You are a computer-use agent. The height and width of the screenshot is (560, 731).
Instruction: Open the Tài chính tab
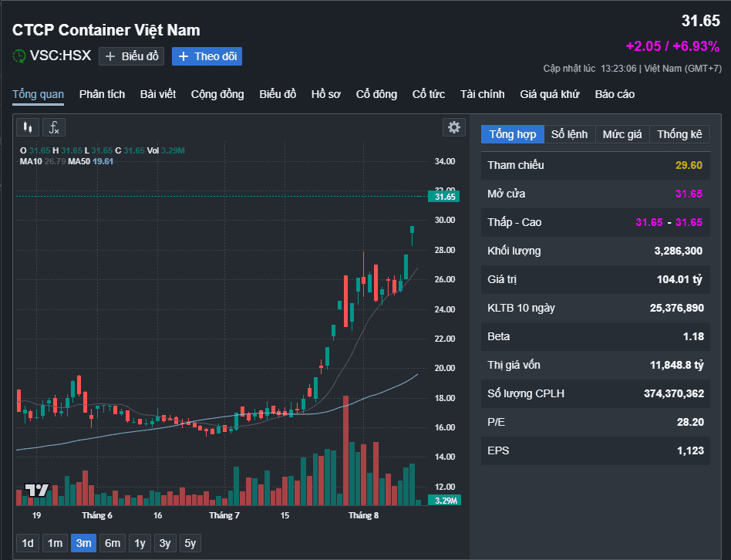483,94
